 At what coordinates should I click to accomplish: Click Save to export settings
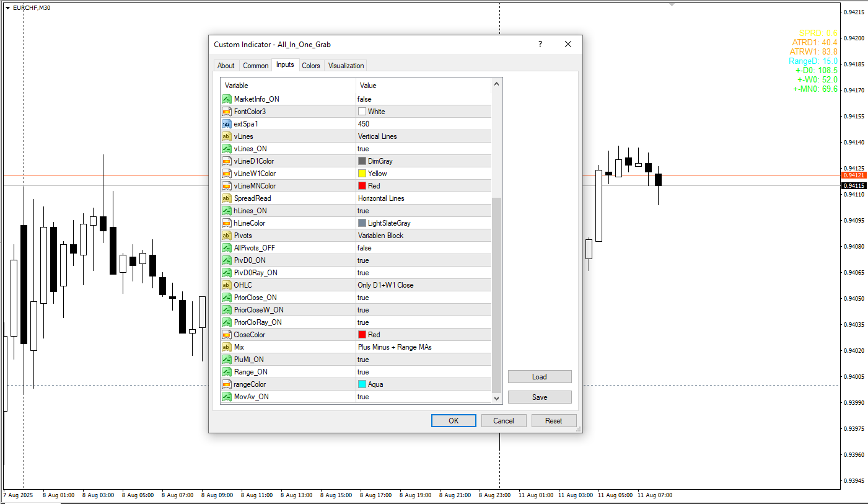tap(540, 397)
